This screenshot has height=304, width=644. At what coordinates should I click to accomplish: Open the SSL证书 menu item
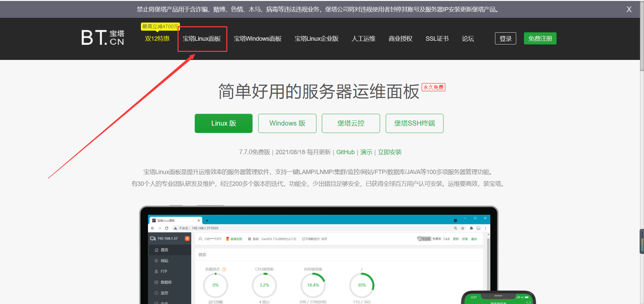(x=437, y=39)
